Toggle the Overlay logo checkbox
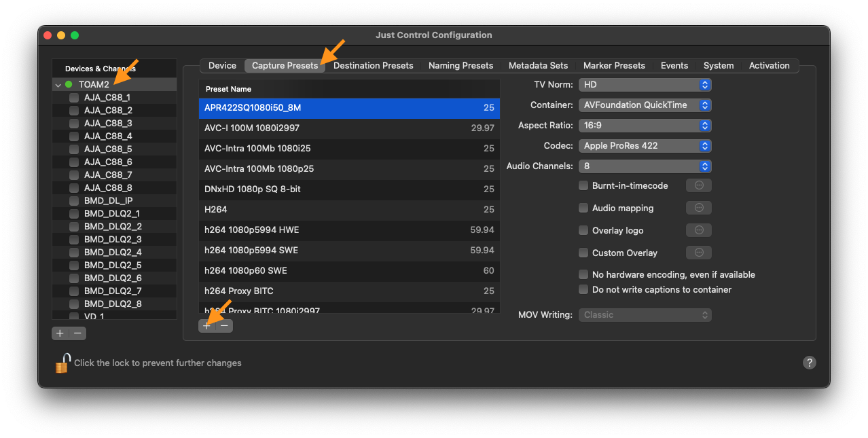 pos(583,230)
